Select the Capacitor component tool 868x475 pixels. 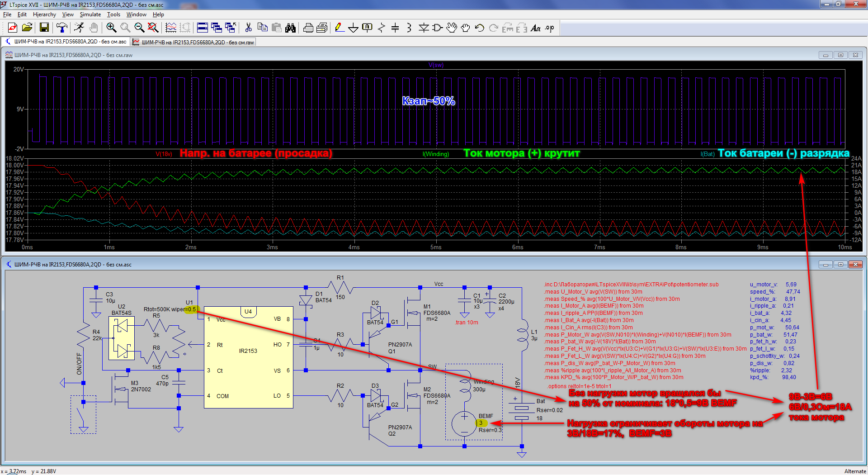click(395, 28)
